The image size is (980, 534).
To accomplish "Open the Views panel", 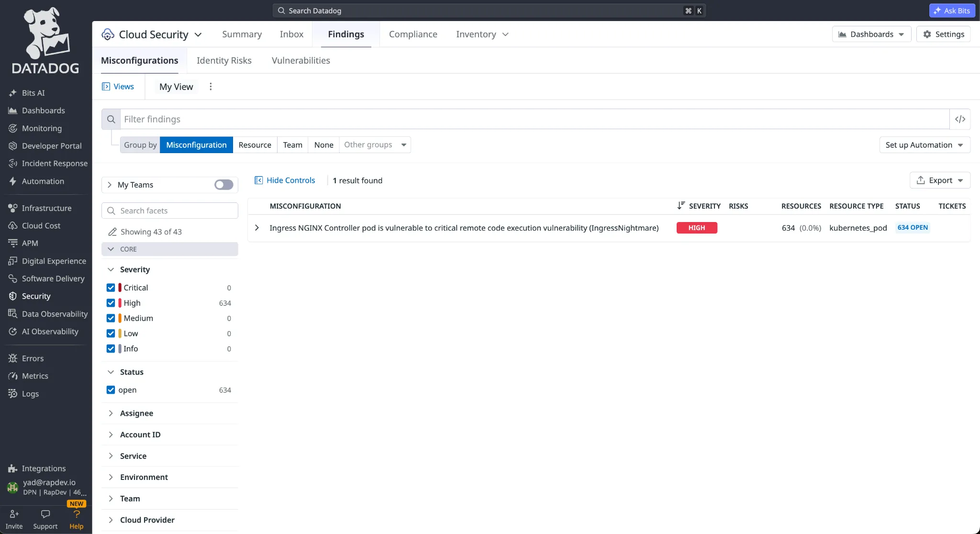I will (x=118, y=87).
